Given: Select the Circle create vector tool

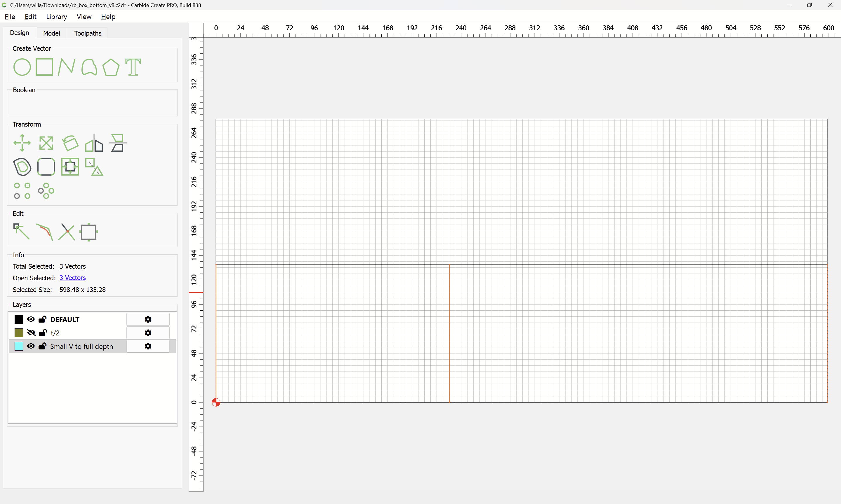Looking at the screenshot, I should tap(22, 67).
